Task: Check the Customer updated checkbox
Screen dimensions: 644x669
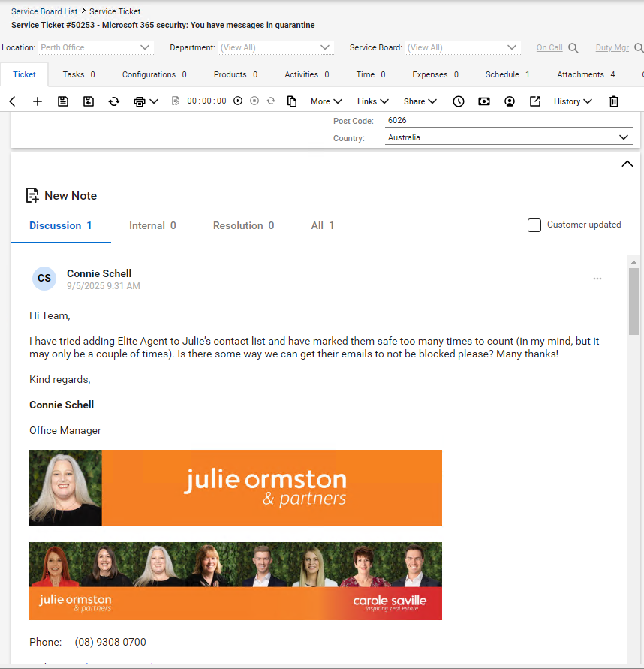Action: (534, 225)
